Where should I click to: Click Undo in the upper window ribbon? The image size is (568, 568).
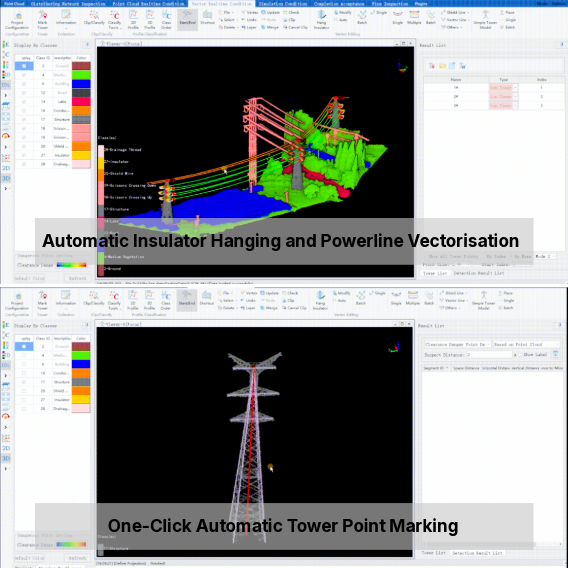pyautogui.click(x=249, y=20)
